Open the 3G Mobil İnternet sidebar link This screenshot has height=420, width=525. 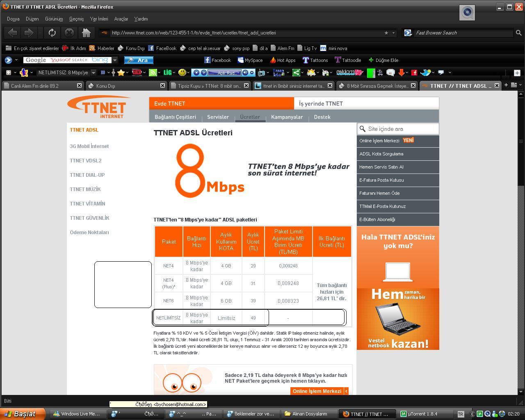pyautogui.click(x=89, y=146)
